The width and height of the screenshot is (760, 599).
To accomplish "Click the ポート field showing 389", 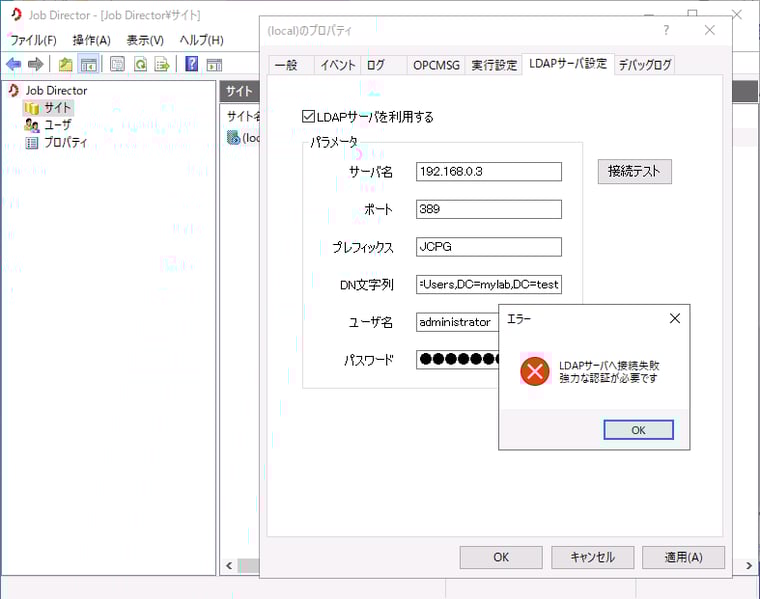I will pos(489,209).
